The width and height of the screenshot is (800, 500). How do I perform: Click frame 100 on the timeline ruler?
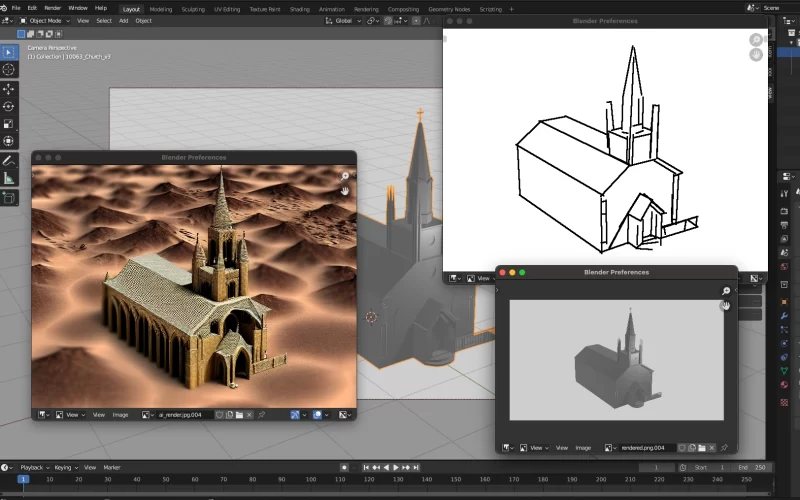312,479
